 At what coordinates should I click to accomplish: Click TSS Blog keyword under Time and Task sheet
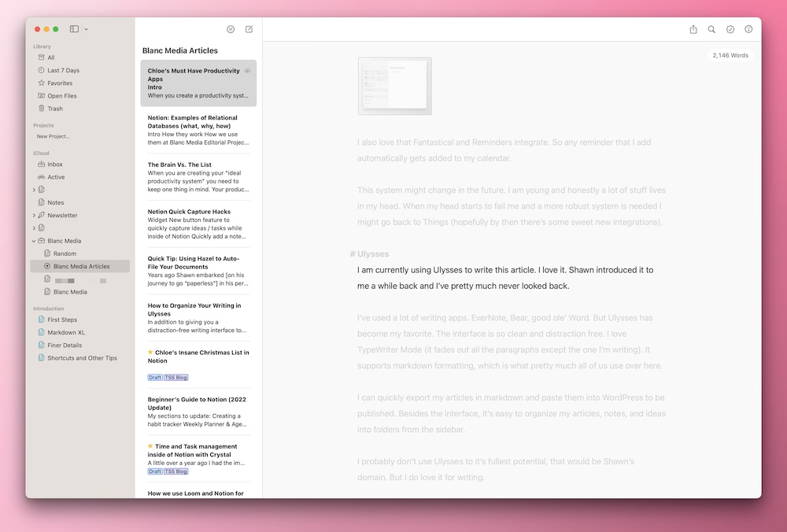pos(176,471)
